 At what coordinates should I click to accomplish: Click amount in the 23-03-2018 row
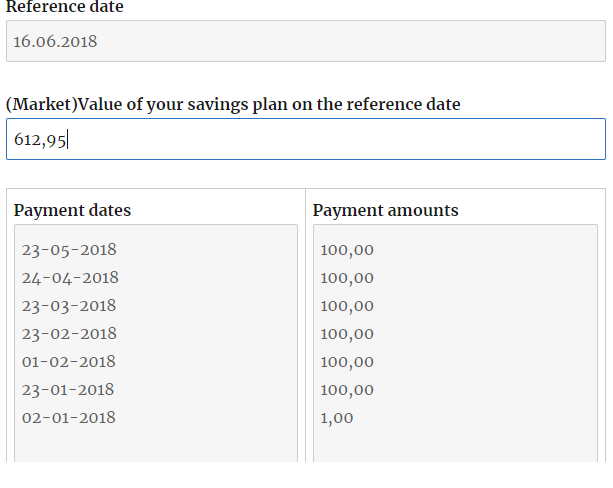(x=347, y=306)
